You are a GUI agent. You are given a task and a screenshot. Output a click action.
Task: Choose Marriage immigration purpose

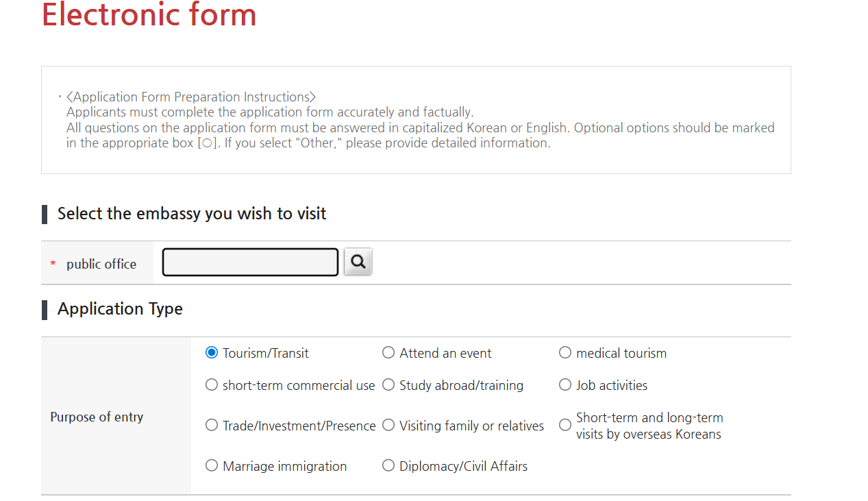[211, 465]
